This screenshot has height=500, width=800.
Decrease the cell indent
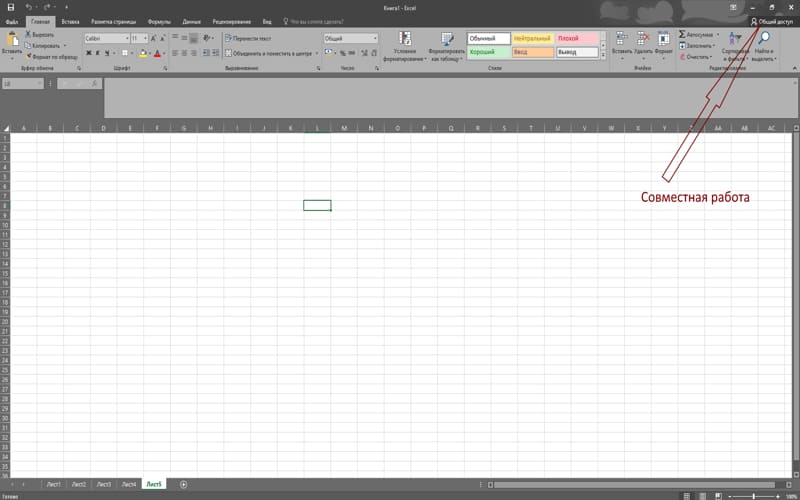[x=206, y=53]
